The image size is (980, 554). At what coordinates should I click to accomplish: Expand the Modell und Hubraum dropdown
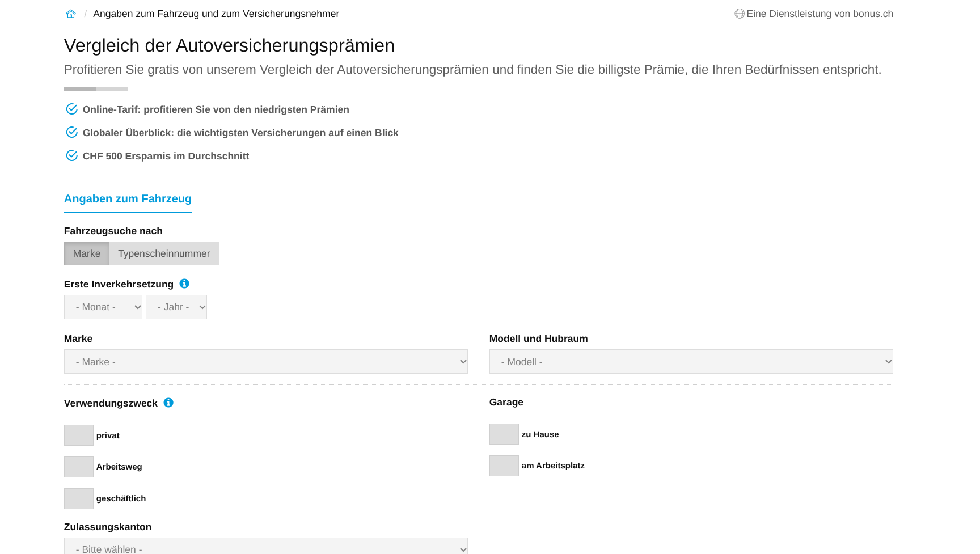click(x=691, y=362)
